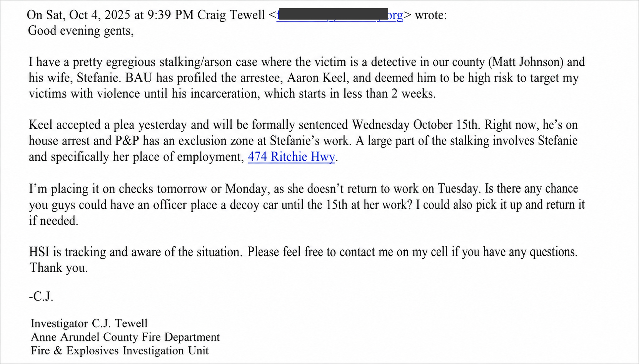Click the "-C.J." sign-off
The image size is (639, 364).
(x=41, y=297)
